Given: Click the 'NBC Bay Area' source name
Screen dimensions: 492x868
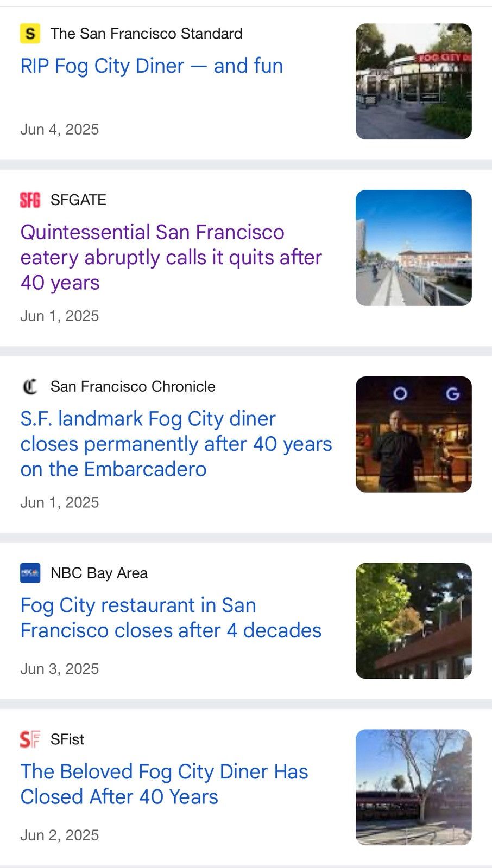Looking at the screenshot, I should point(99,573).
